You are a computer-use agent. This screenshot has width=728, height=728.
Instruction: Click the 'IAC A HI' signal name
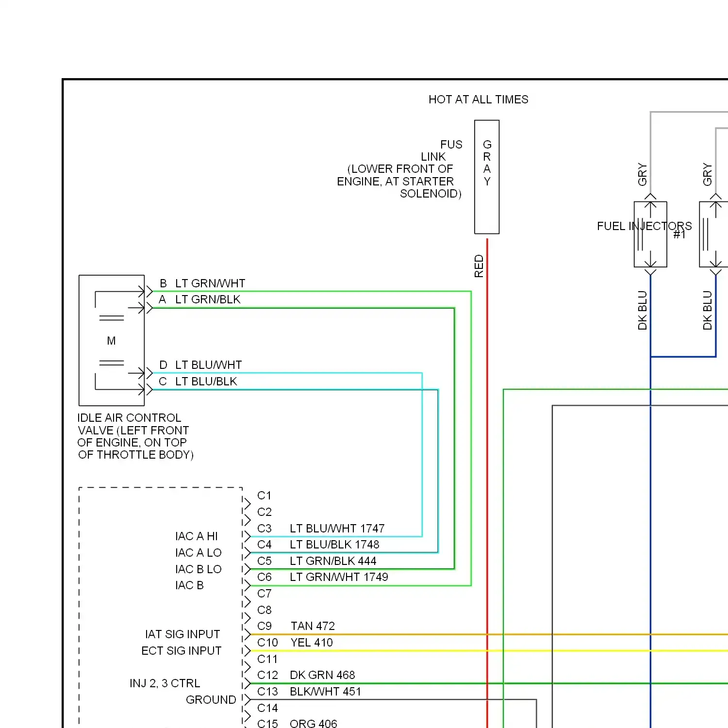pos(197,536)
